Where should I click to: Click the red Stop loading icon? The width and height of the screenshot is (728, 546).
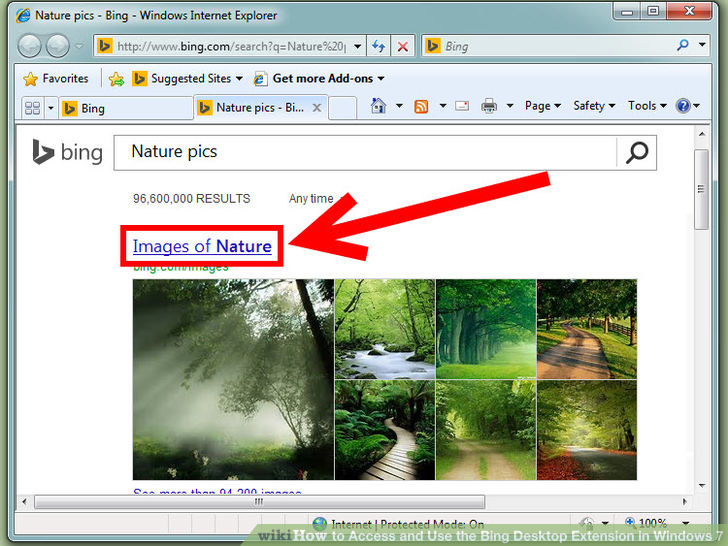403,46
